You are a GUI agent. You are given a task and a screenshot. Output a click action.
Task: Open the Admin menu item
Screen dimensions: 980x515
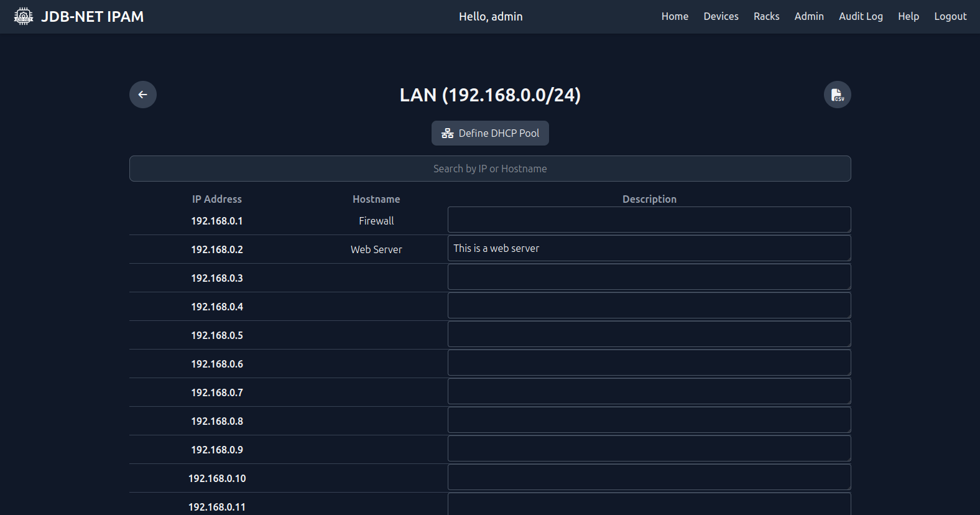[x=809, y=16]
